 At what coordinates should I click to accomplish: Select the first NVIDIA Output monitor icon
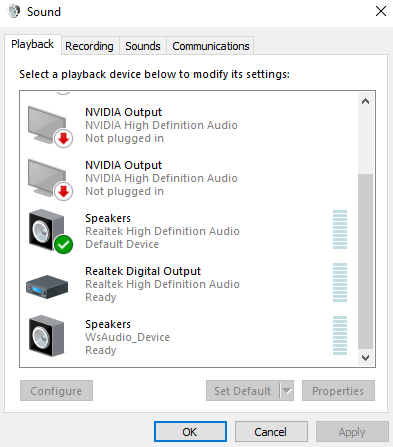(x=50, y=126)
